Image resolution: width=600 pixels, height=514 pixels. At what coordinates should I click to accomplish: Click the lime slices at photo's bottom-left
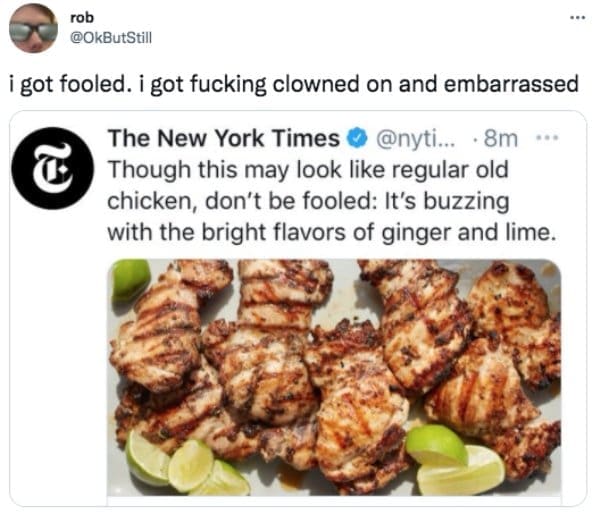(185, 467)
